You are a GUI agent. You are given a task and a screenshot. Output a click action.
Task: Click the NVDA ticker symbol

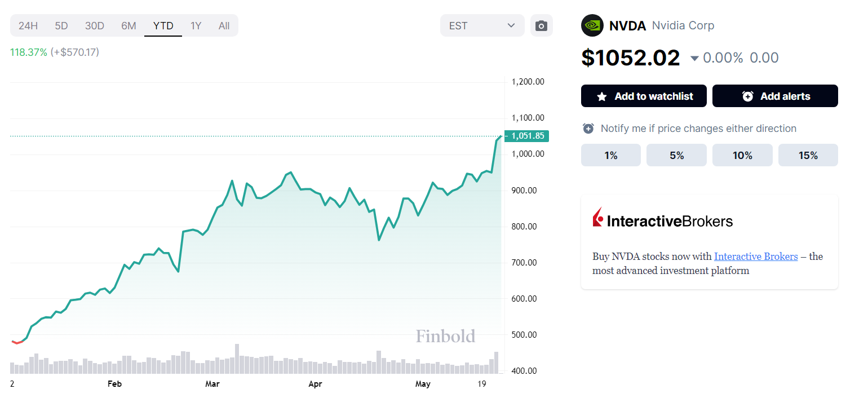[x=627, y=25]
